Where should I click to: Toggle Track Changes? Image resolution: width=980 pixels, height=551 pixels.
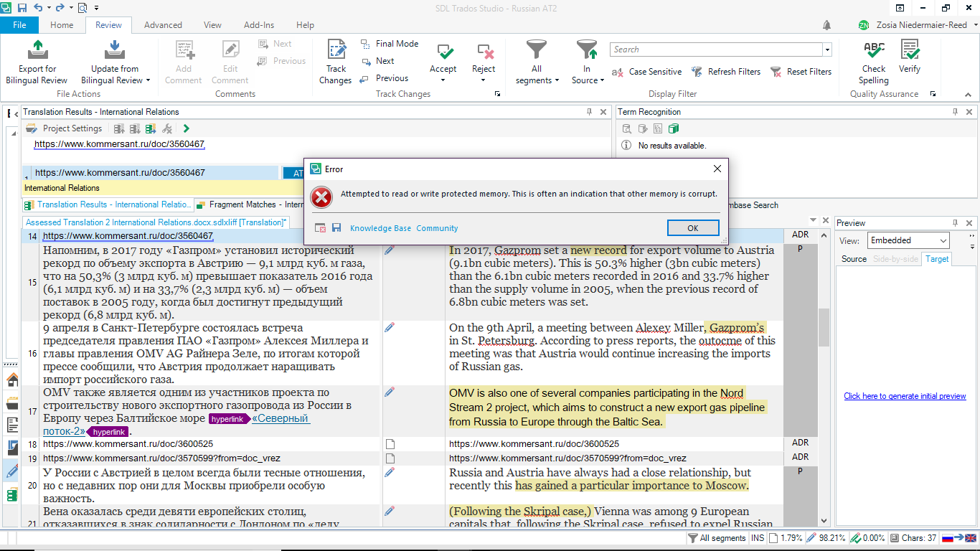tap(336, 62)
